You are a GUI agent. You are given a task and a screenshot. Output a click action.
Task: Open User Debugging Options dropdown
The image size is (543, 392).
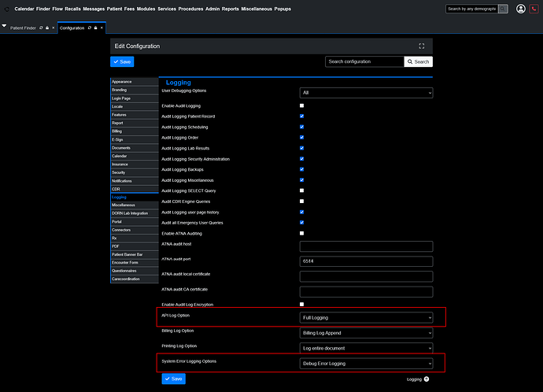(366, 93)
